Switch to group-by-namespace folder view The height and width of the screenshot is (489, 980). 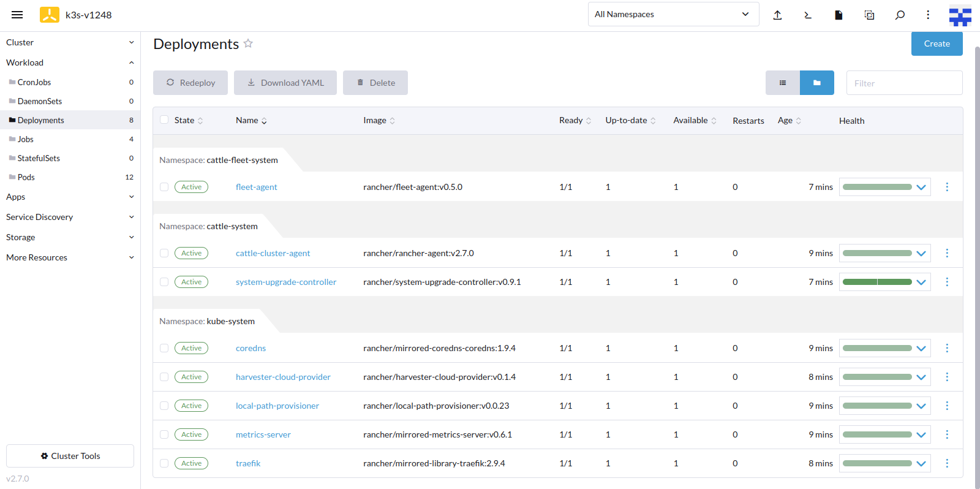(x=817, y=83)
